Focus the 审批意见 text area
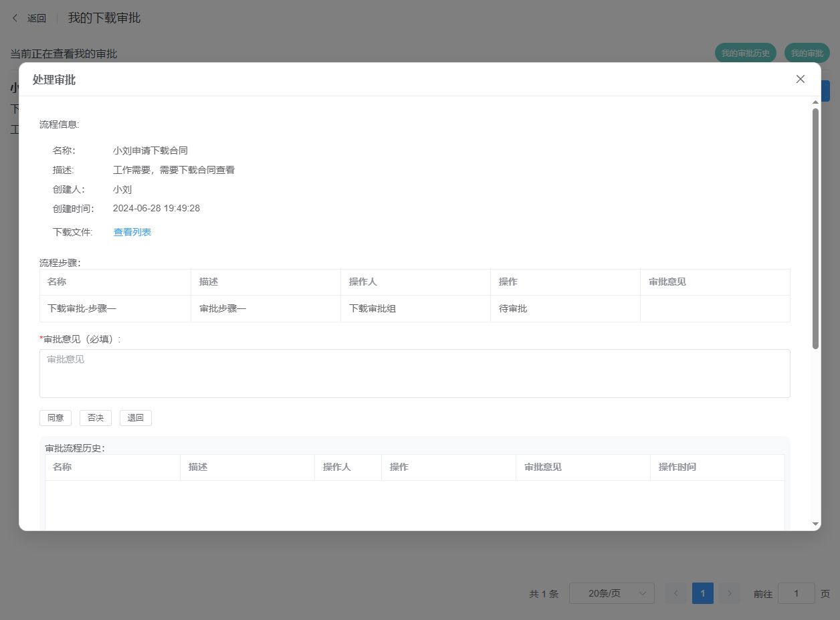 pos(415,373)
